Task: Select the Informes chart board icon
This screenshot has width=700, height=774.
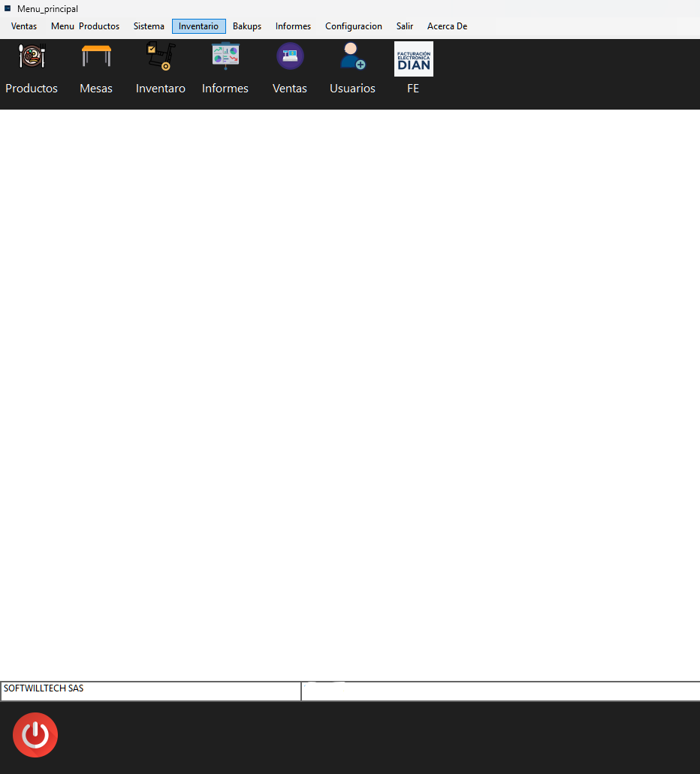Action: pyautogui.click(x=225, y=57)
